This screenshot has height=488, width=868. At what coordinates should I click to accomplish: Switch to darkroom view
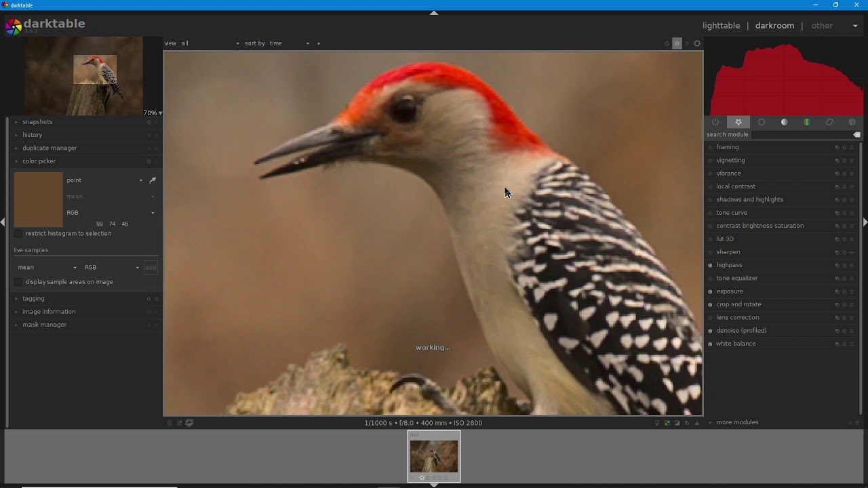(774, 26)
